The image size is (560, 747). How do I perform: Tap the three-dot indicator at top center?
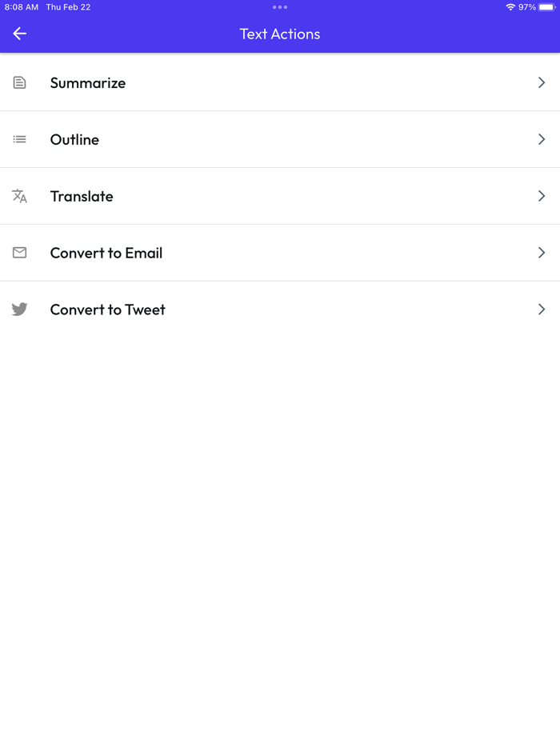click(x=279, y=7)
